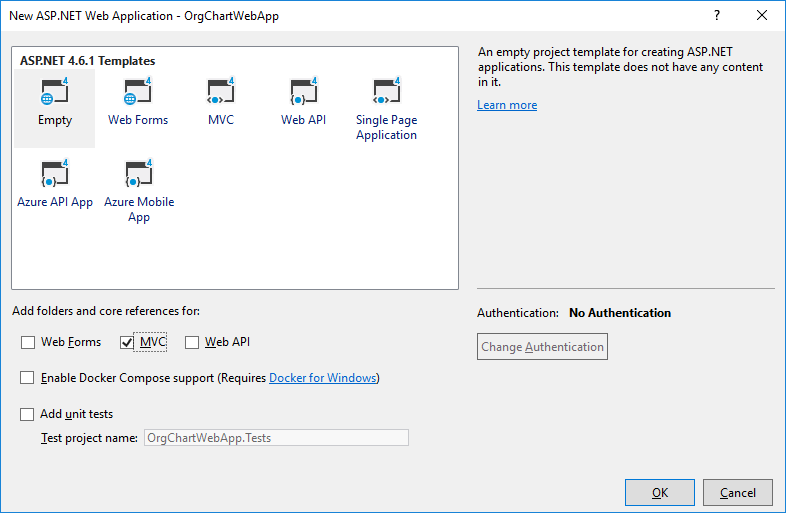The image size is (786, 513).
Task: Open the Docker for Windows link
Action: [323, 378]
